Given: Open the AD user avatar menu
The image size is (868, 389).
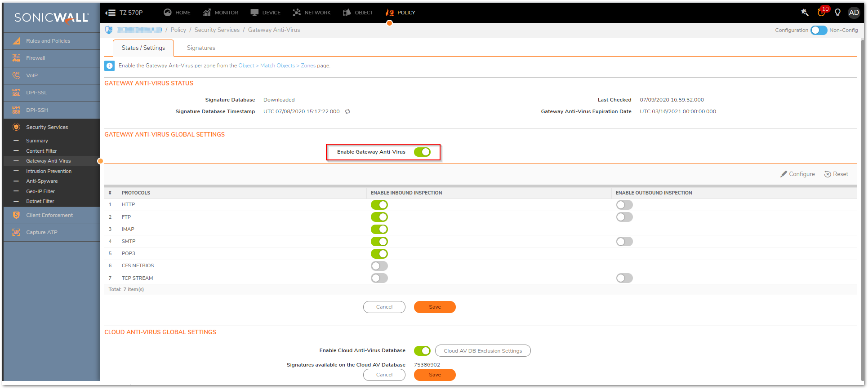Looking at the screenshot, I should click(x=854, y=13).
